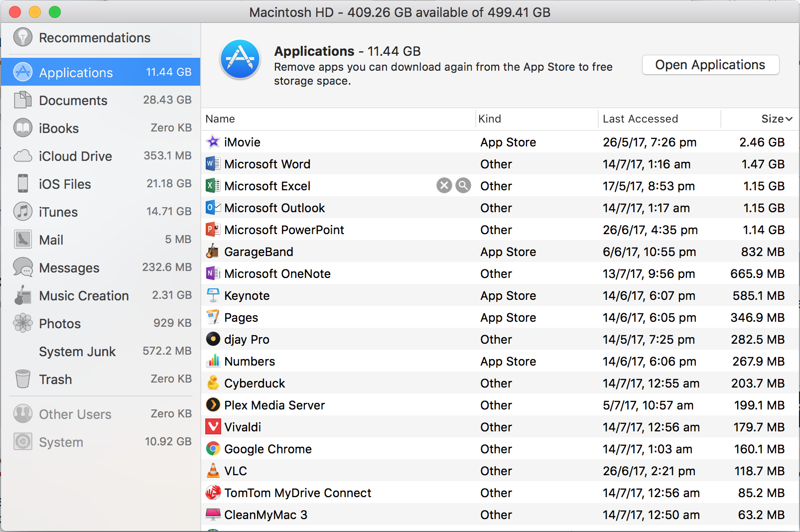
Task: Select iOS Files in the sidebar
Action: 65,184
